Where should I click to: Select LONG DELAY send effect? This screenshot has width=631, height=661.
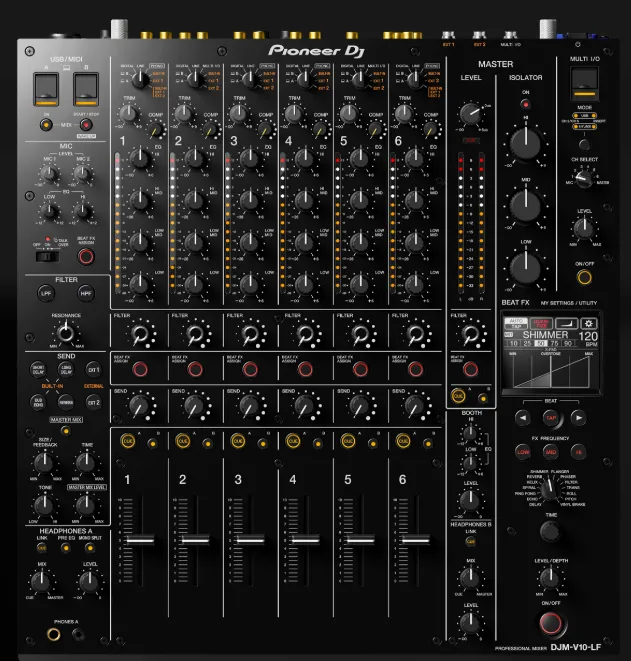[x=66, y=369]
